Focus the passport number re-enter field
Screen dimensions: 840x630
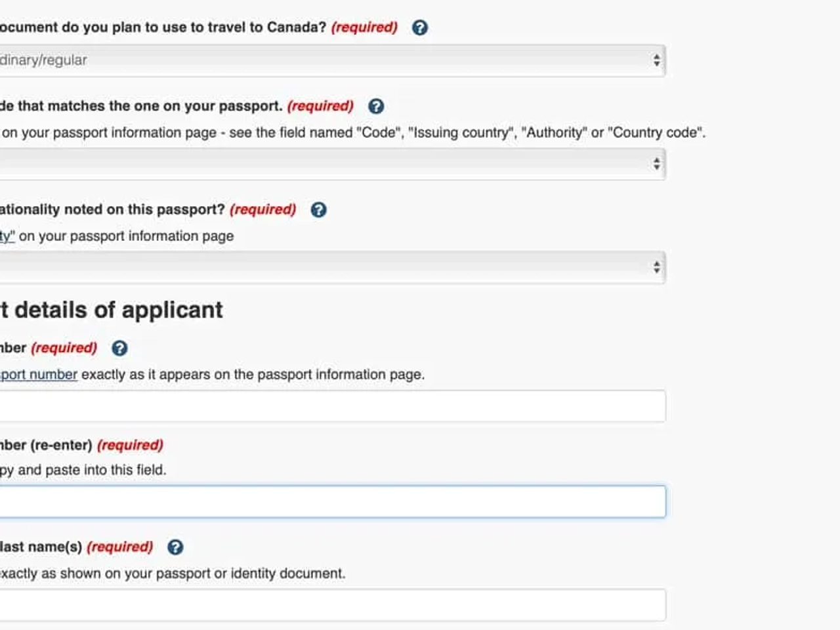331,502
